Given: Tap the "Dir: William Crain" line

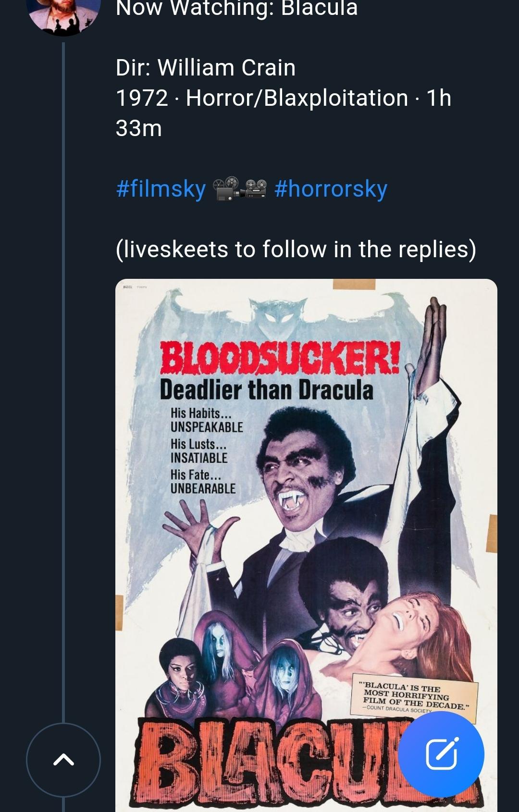Looking at the screenshot, I should point(205,67).
